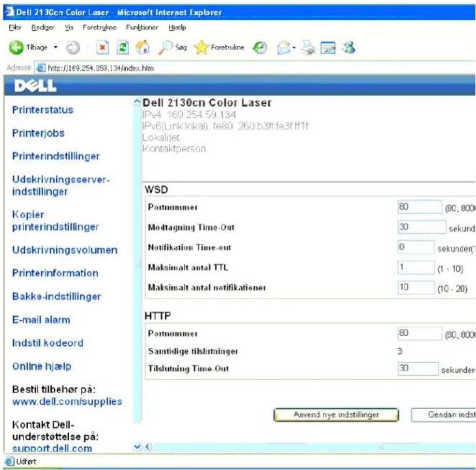Click the page icon in address bar
Viewport: 476px width, 470px height.
tap(40, 68)
